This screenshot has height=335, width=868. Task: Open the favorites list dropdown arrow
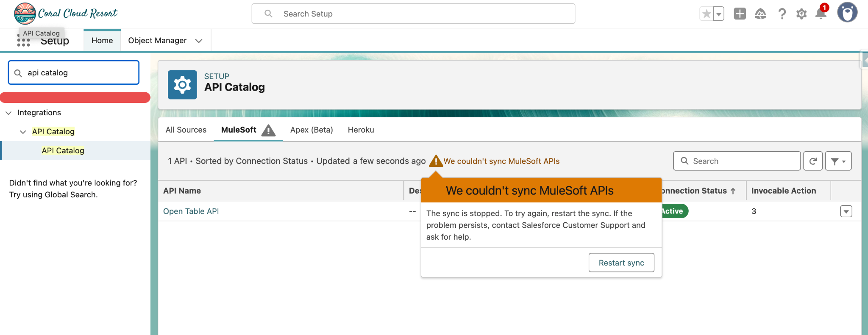pyautogui.click(x=719, y=14)
